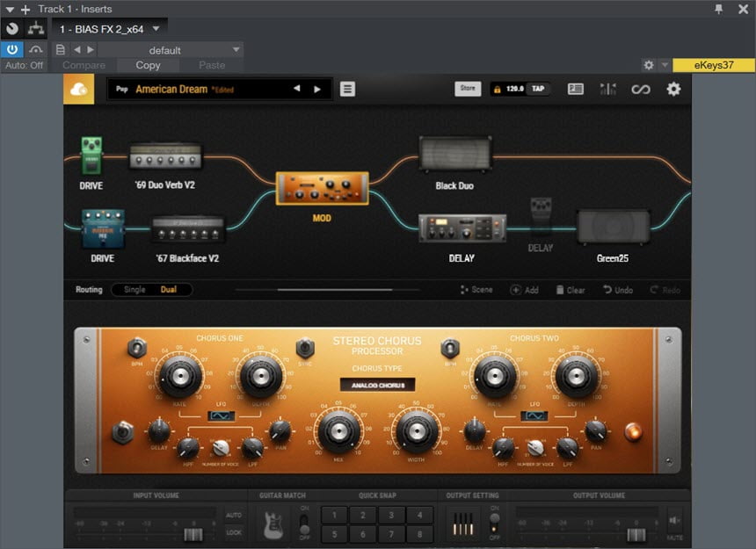Click Clear in the routing bar
The width and height of the screenshot is (756, 549).
coord(571,290)
